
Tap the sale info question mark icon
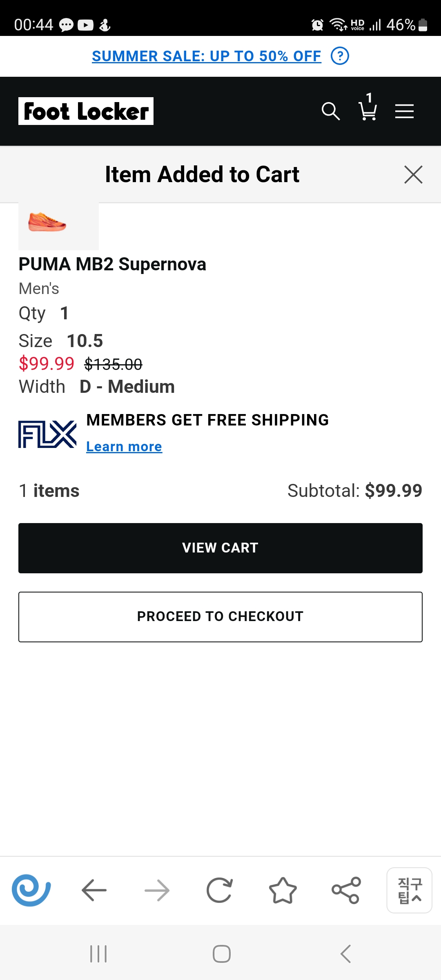tap(340, 56)
